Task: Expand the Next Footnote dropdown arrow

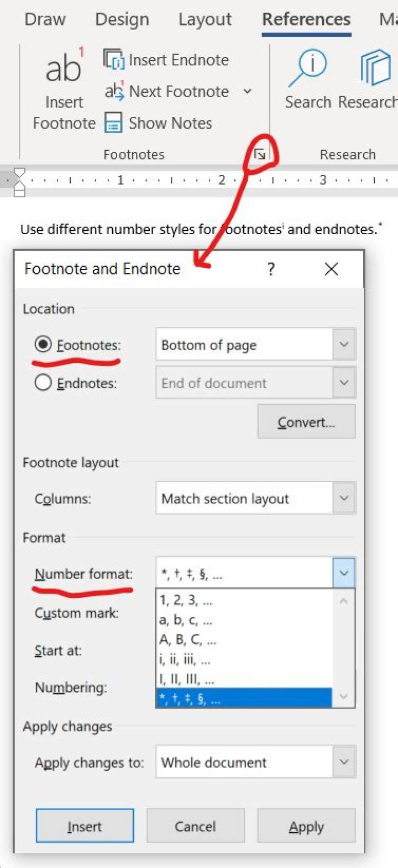Action: (248, 91)
